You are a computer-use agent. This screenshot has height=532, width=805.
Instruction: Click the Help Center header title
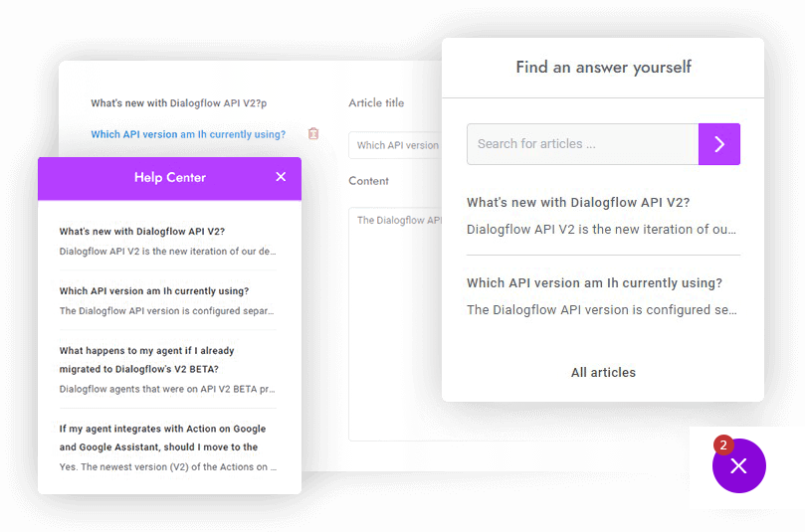tap(170, 178)
